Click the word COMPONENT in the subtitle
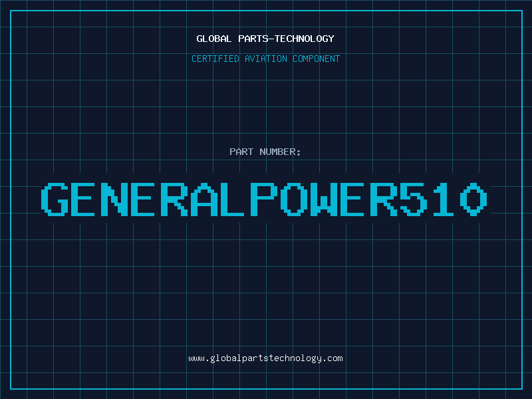This screenshot has width=532, height=399. pos(316,59)
